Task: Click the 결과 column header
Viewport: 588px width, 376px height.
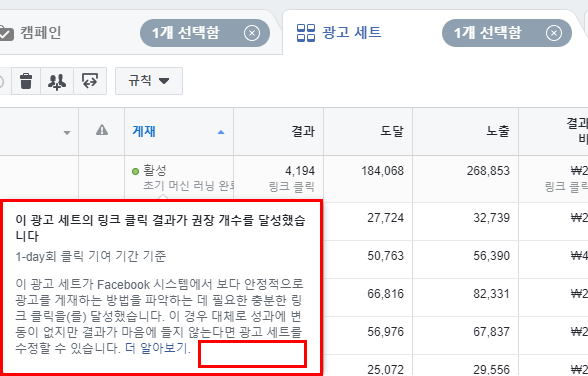Action: (303, 131)
